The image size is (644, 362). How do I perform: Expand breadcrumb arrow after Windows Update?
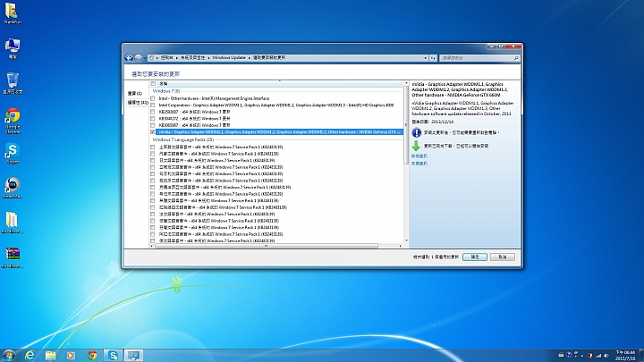250,58
